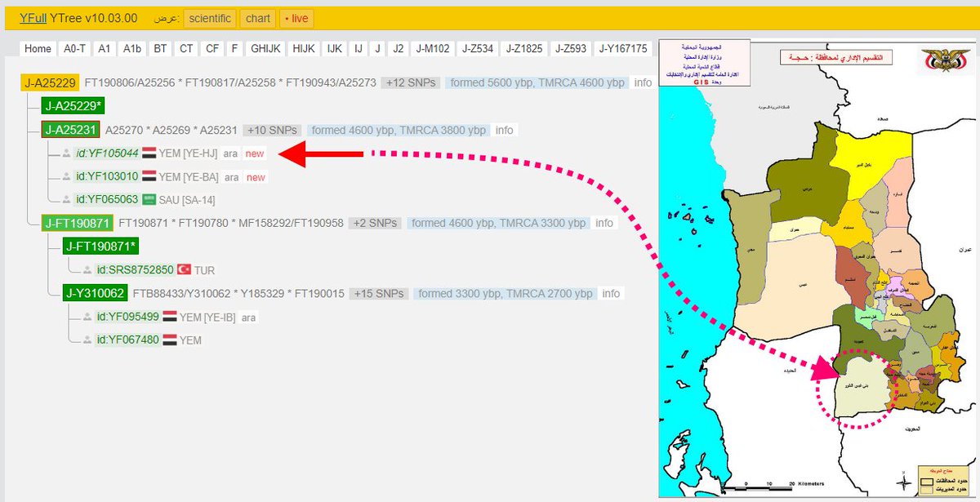Select the J2 tab
Image resolution: width=980 pixels, height=502 pixels.
pos(398,49)
